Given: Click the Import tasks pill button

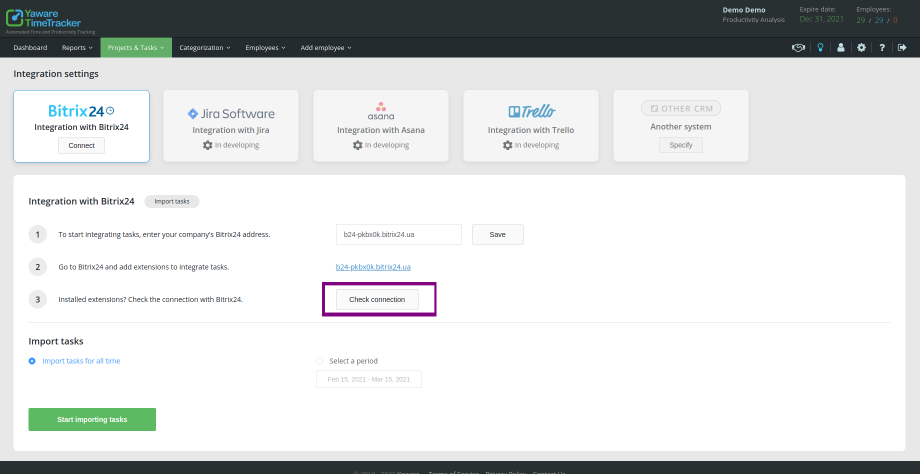Looking at the screenshot, I should (x=172, y=201).
